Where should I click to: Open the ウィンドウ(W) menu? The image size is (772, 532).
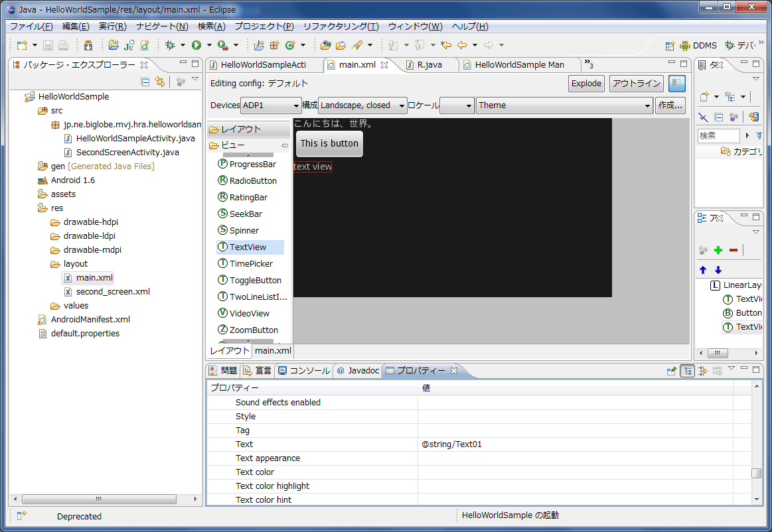click(415, 27)
